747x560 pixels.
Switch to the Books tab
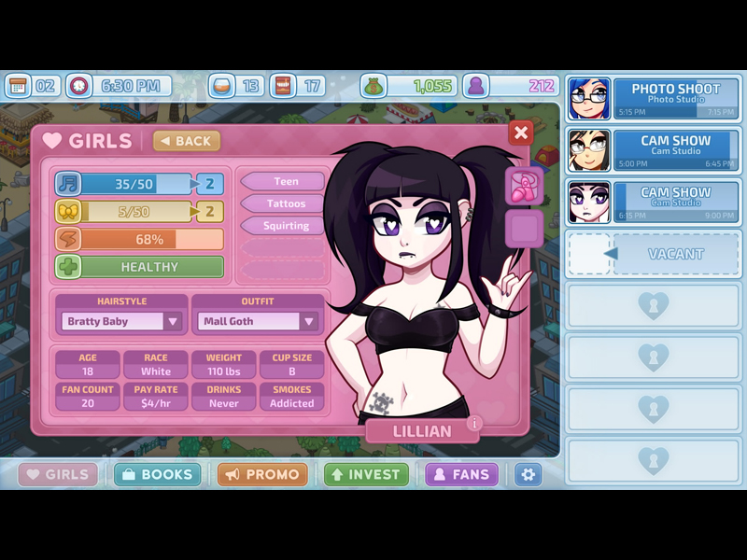click(x=157, y=474)
